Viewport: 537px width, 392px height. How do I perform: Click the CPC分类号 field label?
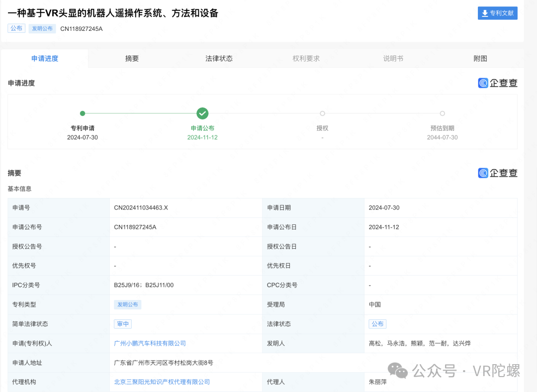click(282, 285)
